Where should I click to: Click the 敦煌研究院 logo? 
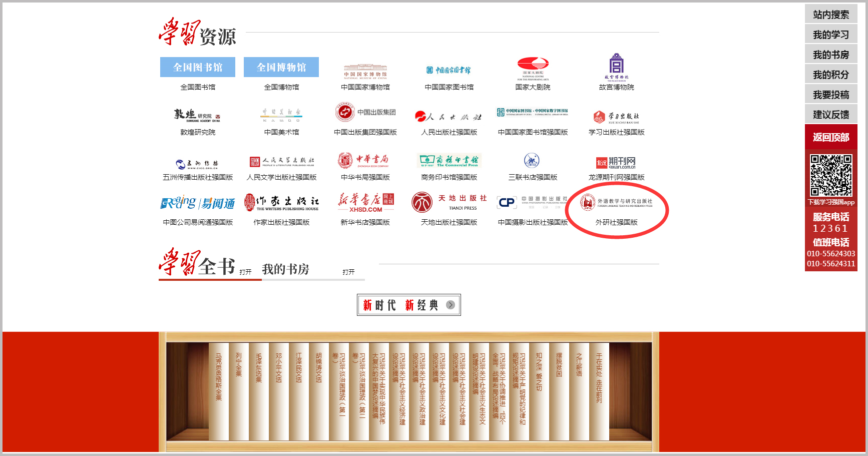pyautogui.click(x=197, y=116)
